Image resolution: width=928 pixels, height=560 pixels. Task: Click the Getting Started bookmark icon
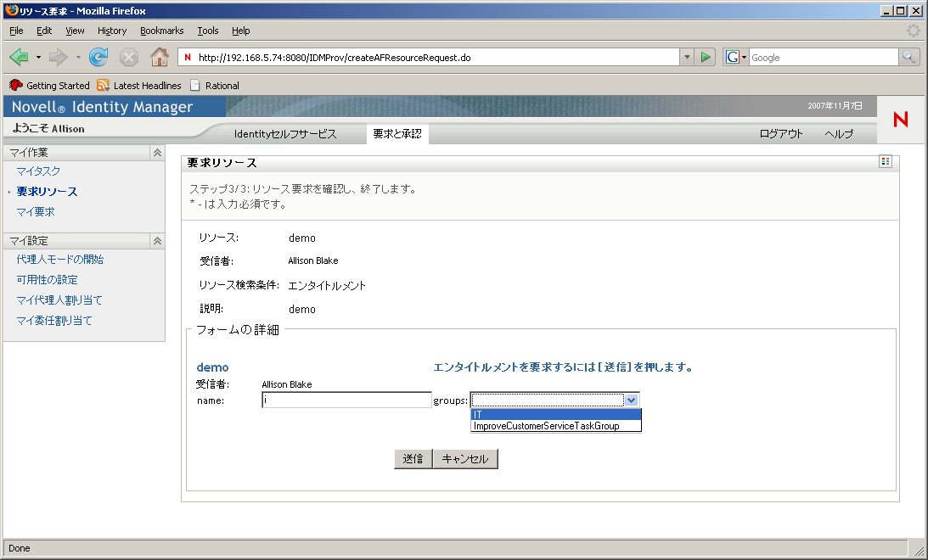coord(16,86)
